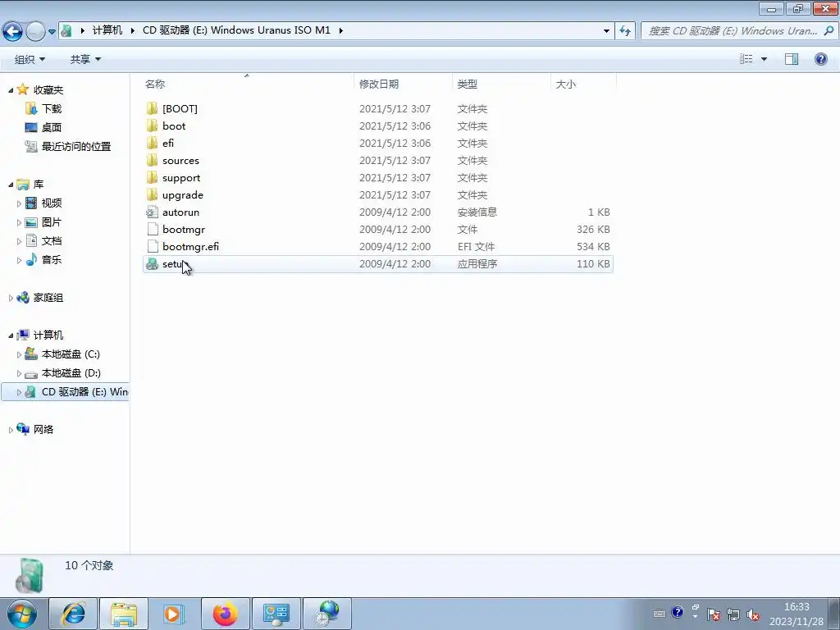The width and height of the screenshot is (840, 630).
Task: Open the volume icon in system tray
Action: click(753, 614)
